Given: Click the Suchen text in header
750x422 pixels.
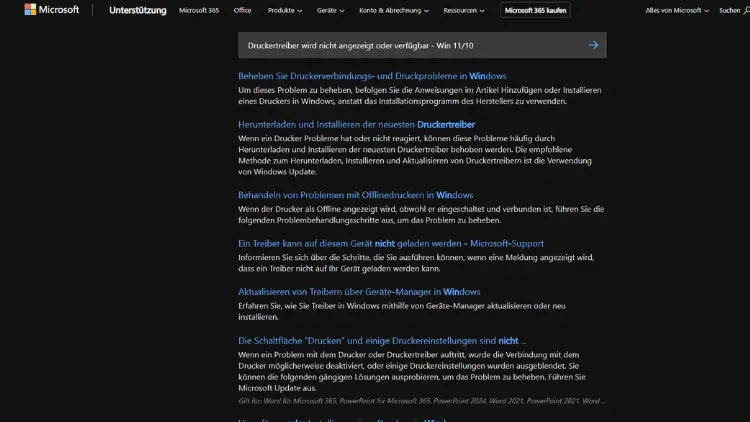Looking at the screenshot, I should click(729, 10).
